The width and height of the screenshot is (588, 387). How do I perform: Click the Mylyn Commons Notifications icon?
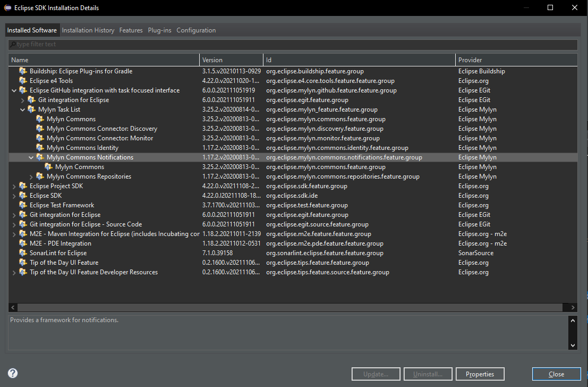40,157
